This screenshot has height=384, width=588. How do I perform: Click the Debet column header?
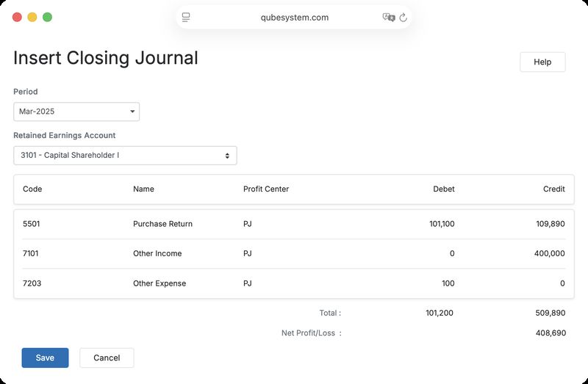pyautogui.click(x=444, y=189)
